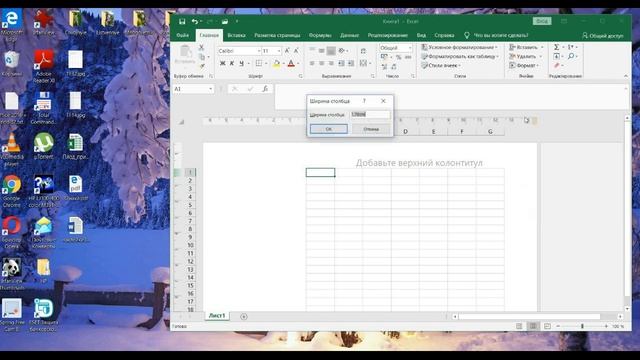Viewport: 640px width, 360px height.
Task: Open the font size 11 dropdown
Action: tap(279, 51)
